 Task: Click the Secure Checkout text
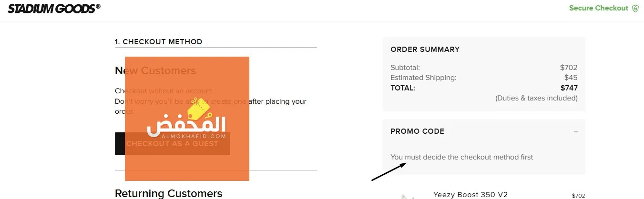(x=599, y=8)
